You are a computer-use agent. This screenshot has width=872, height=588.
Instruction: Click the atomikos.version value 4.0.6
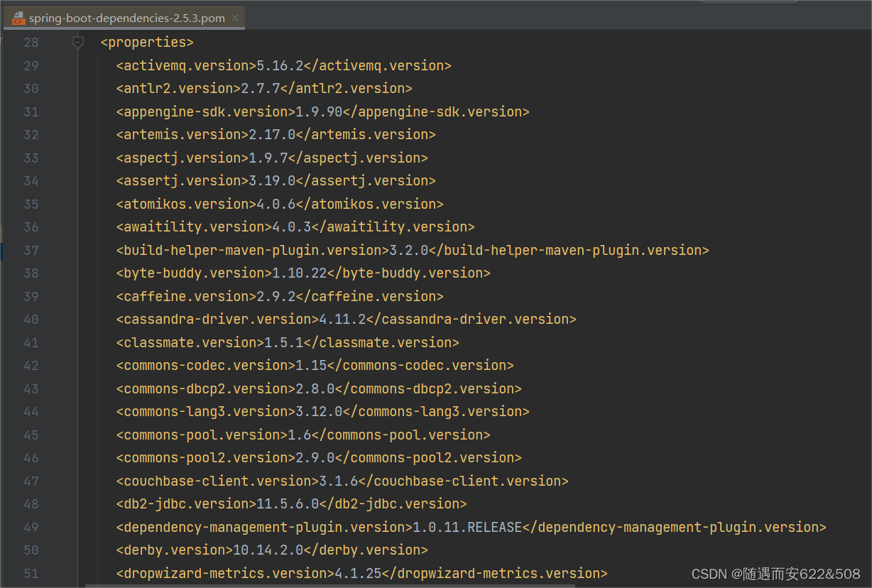coord(276,204)
